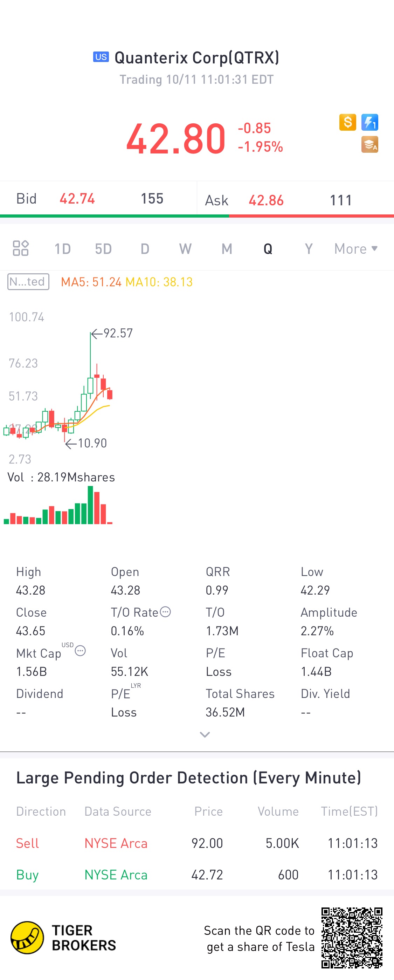The image size is (394, 980).
Task: Open the More timeframe dropdown
Action: 355,249
